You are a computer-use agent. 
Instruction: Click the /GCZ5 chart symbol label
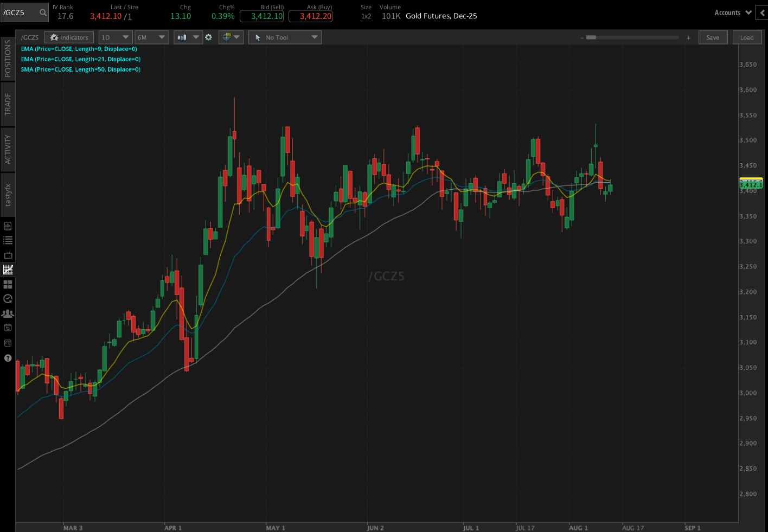29,37
